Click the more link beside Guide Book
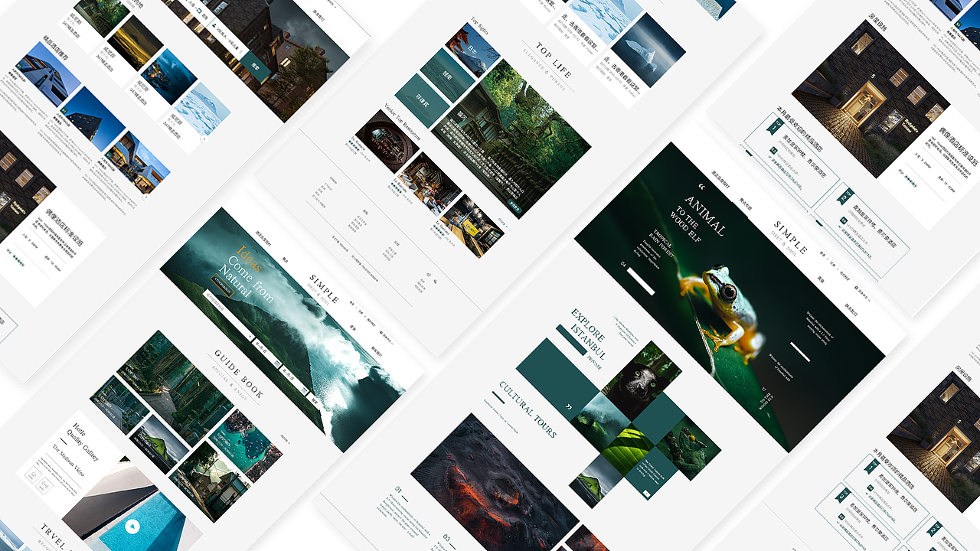Screen dimensions: 980x551 284,439
